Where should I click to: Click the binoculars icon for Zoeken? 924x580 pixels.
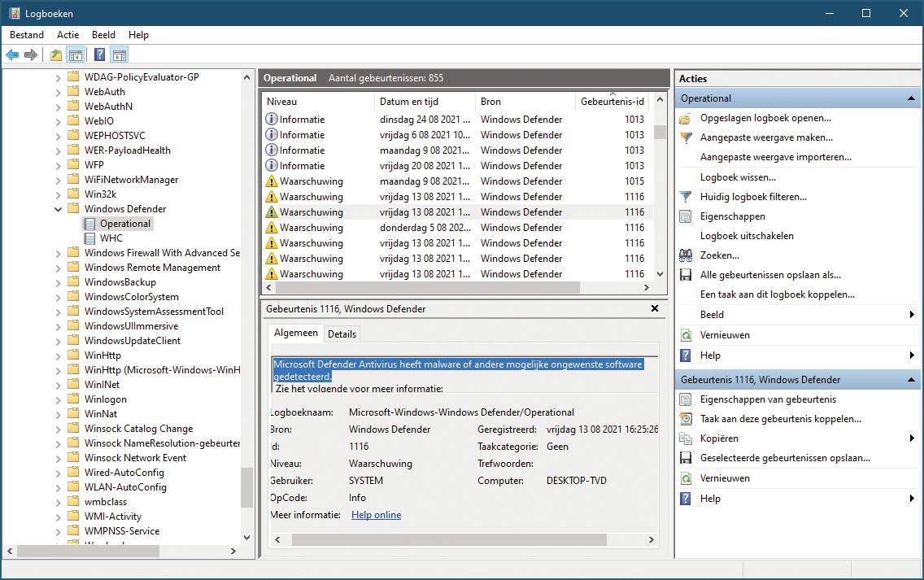[x=686, y=255]
